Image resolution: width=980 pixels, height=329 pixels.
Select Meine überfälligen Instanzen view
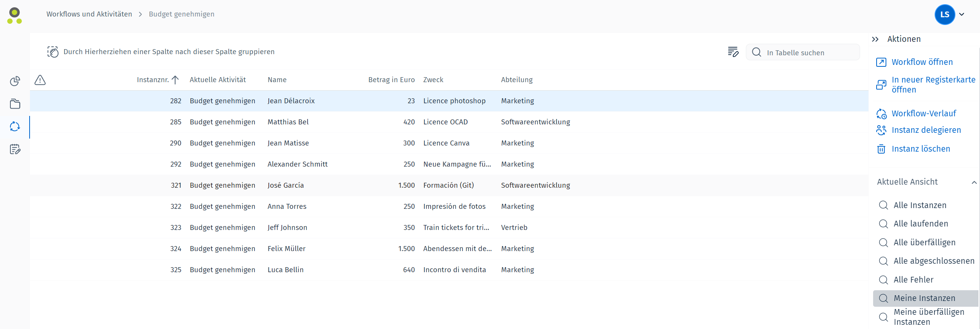[929, 317]
